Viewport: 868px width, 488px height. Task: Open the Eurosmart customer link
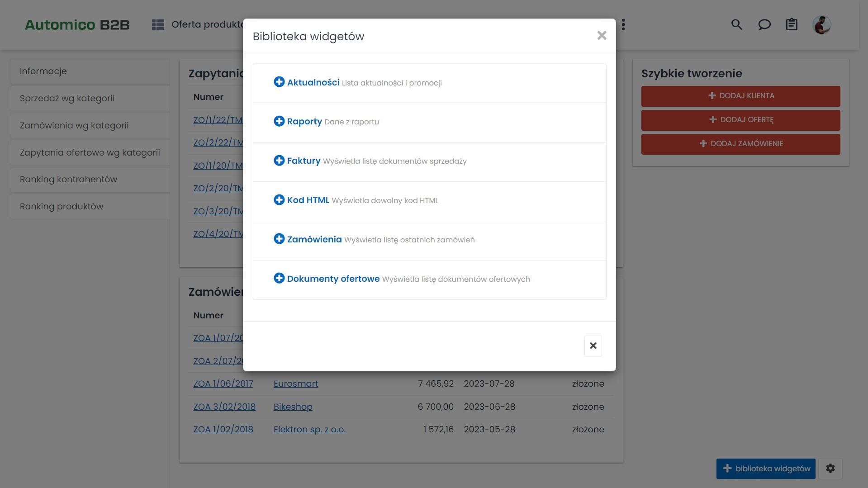pos(296,384)
